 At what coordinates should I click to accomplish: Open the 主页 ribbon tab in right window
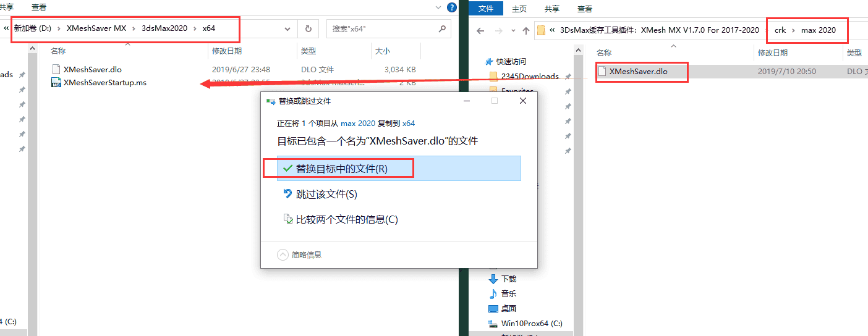point(519,9)
